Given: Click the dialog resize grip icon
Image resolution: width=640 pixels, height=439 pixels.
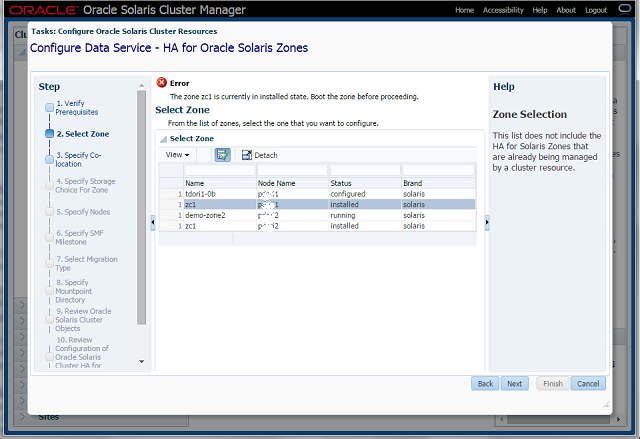Looking at the screenshot, I should pos(606,404).
